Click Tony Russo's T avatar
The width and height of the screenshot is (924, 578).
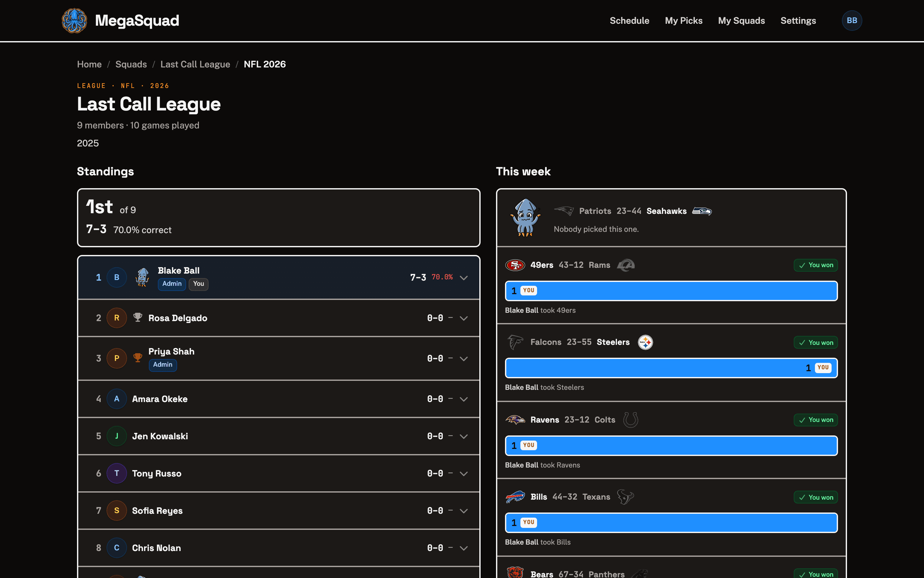coord(116,473)
